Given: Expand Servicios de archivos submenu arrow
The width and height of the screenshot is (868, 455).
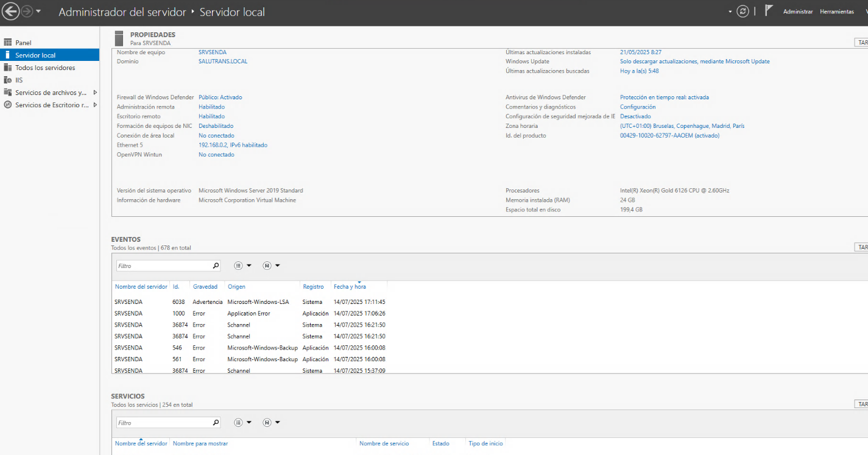Looking at the screenshot, I should point(95,93).
